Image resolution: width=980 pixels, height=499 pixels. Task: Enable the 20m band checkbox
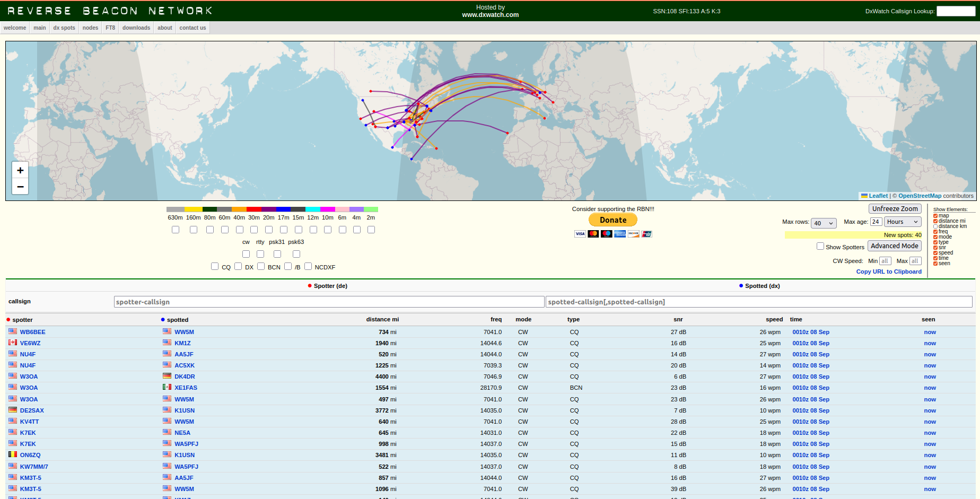click(x=269, y=230)
